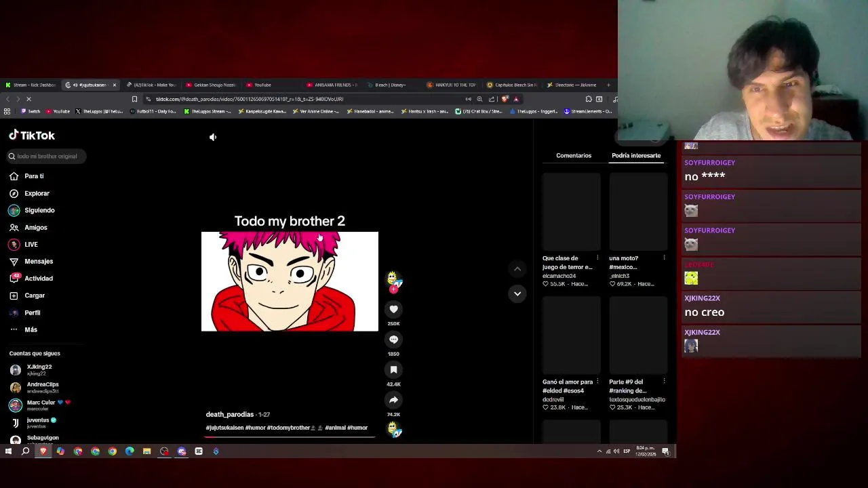Open the StreamElements bookmark
Image resolution: width=868 pixels, height=488 pixels.
coord(588,111)
